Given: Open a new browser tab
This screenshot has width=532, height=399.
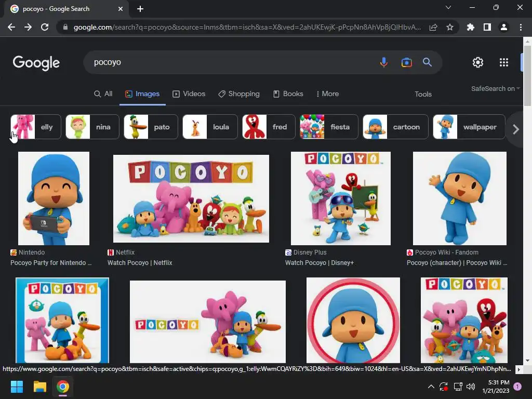Looking at the screenshot, I should point(140,9).
